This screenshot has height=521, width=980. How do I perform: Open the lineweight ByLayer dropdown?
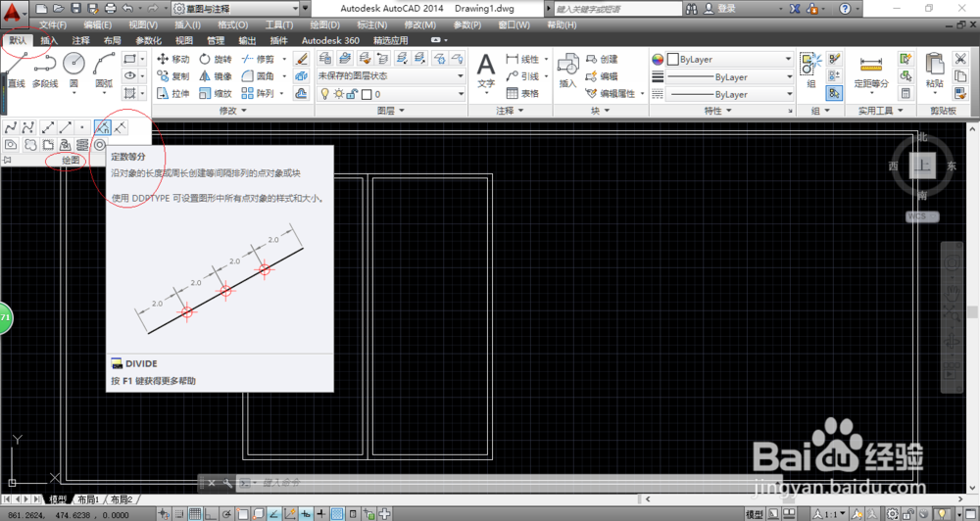(x=730, y=76)
